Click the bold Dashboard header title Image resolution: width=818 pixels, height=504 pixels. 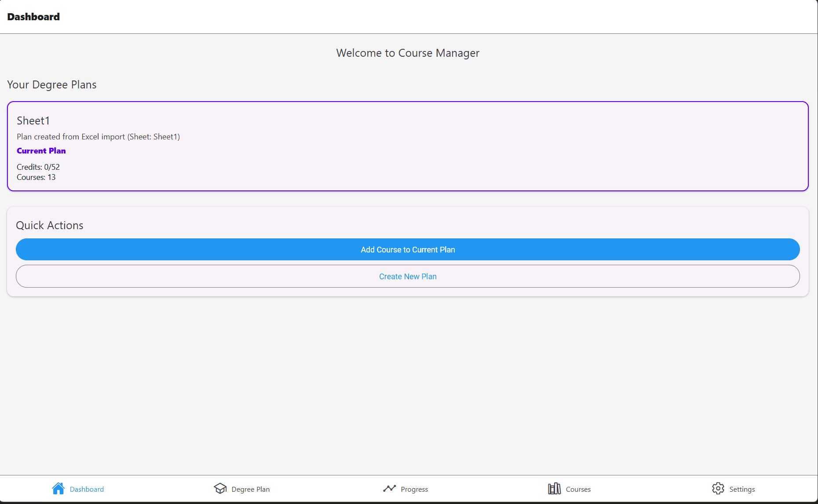tap(33, 17)
